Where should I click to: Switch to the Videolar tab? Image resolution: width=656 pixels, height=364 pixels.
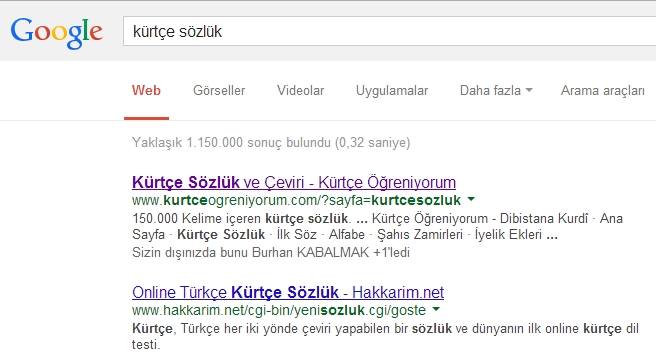click(x=300, y=90)
